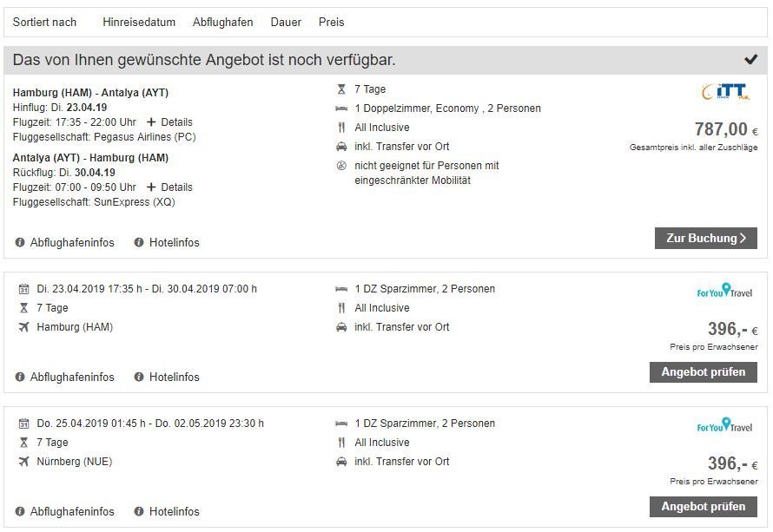The height and width of the screenshot is (532, 773).
Task: Sort results by Hinreisedatum
Action: click(x=139, y=22)
